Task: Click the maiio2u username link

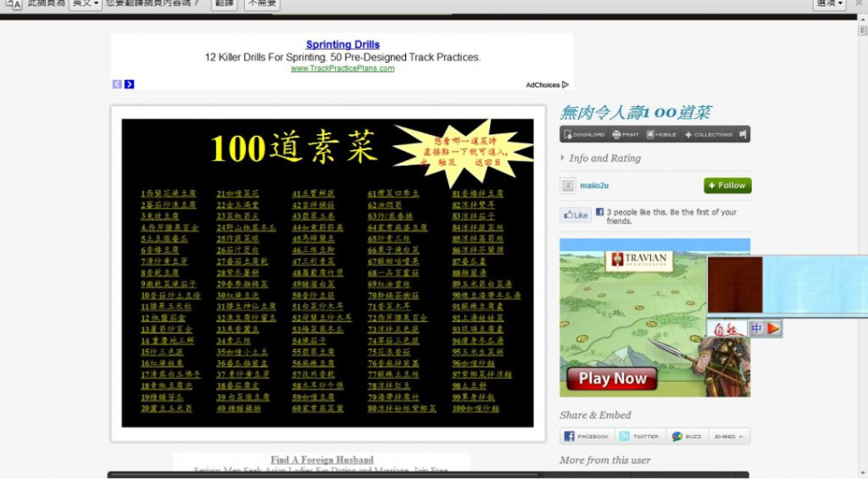Action: pyautogui.click(x=594, y=185)
